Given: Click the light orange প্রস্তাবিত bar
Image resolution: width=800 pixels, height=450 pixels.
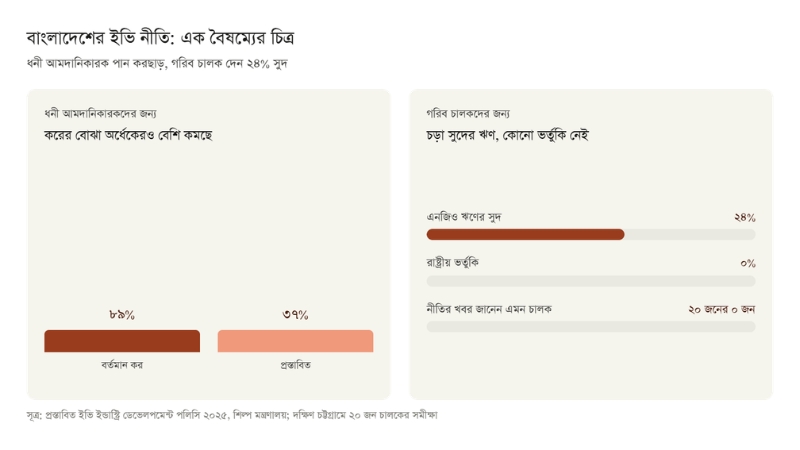Looking at the screenshot, I should 295,341.
